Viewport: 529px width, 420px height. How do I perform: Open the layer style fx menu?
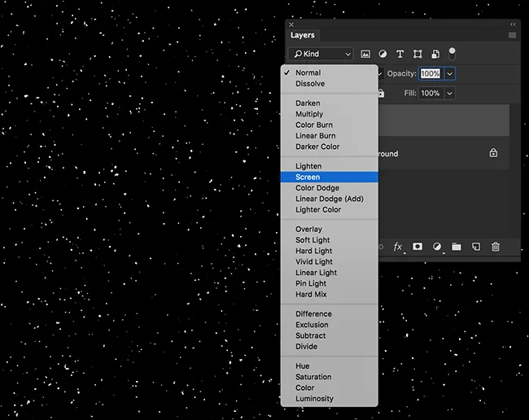(398, 247)
